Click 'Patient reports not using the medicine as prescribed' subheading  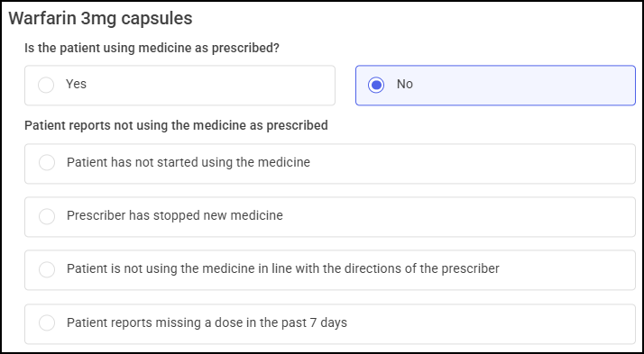tap(176, 125)
